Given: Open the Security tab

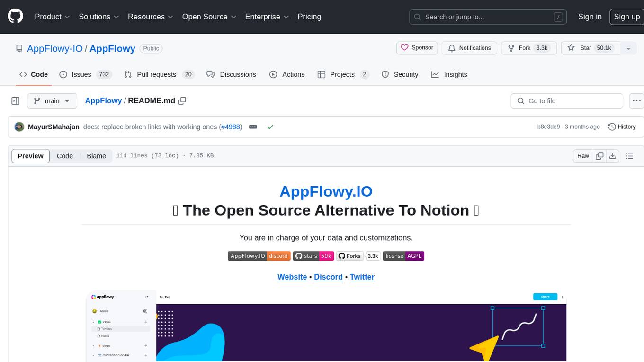Looking at the screenshot, I should 400,74.
